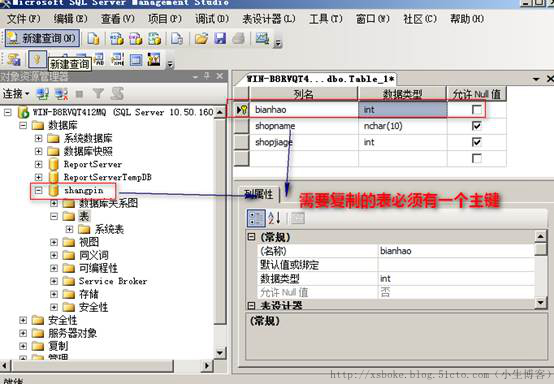Expand the 系统数据库 folder
Image resolution: width=554 pixels, height=384 pixels.
[39, 138]
